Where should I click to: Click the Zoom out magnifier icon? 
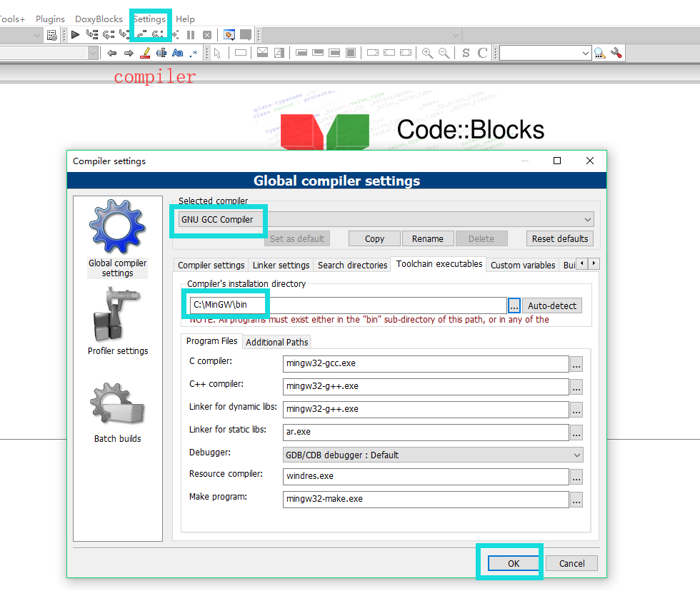pyautogui.click(x=444, y=54)
